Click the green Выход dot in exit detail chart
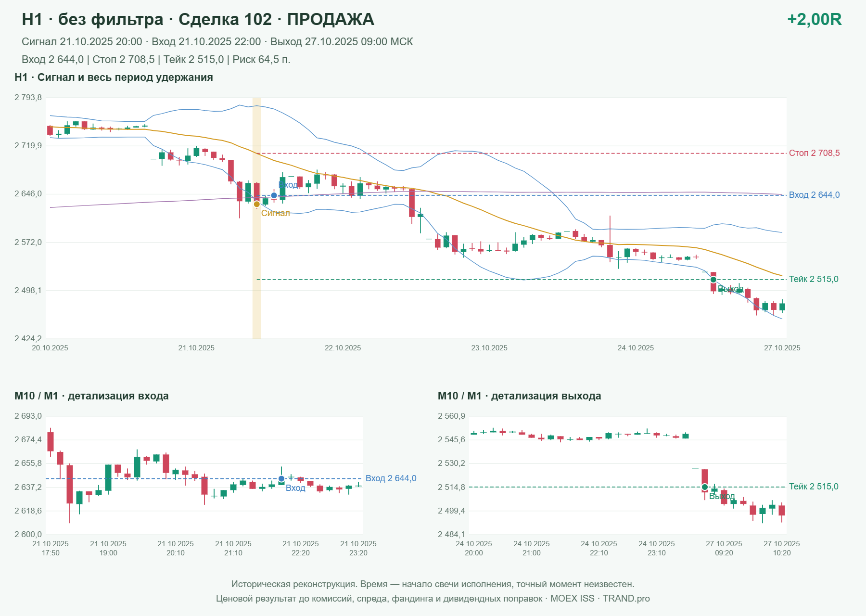Screen dimensions: 866x616 705,487
